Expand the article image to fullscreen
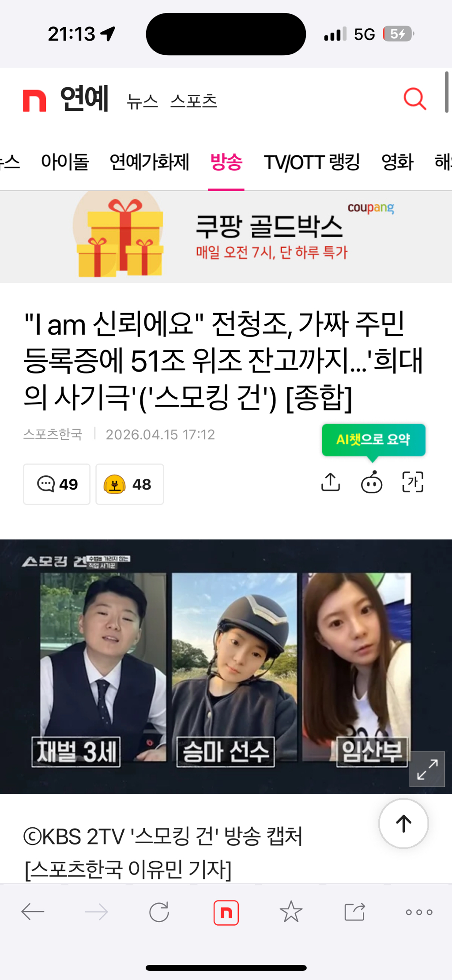This screenshot has width=452, height=980. pos(427,769)
